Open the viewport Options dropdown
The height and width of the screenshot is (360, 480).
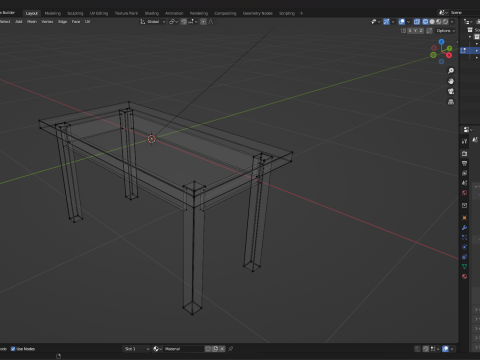pyautogui.click(x=446, y=31)
